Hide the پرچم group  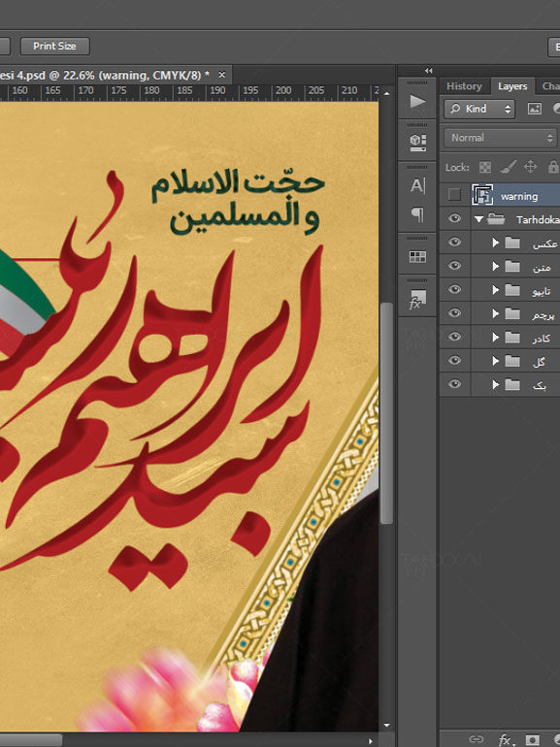[x=454, y=313]
